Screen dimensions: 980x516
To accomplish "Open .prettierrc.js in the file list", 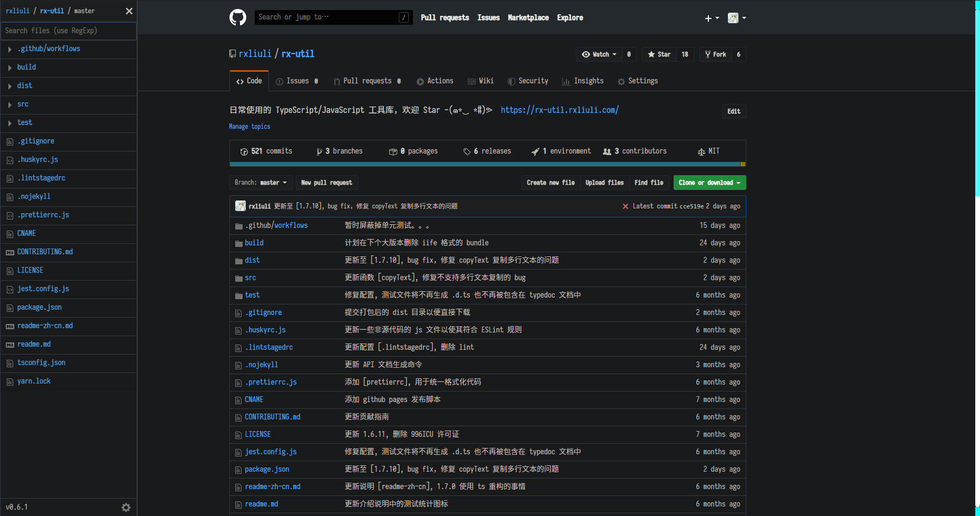I will pyautogui.click(x=271, y=383).
